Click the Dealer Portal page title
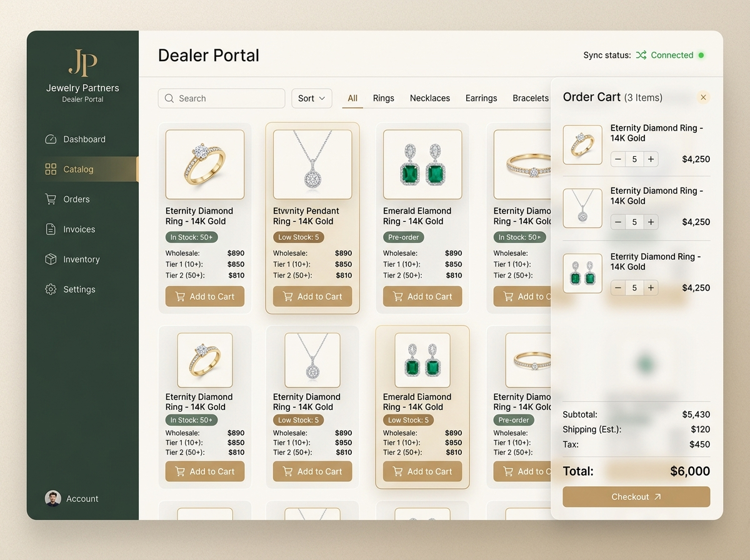The height and width of the screenshot is (560, 750). [x=209, y=55]
